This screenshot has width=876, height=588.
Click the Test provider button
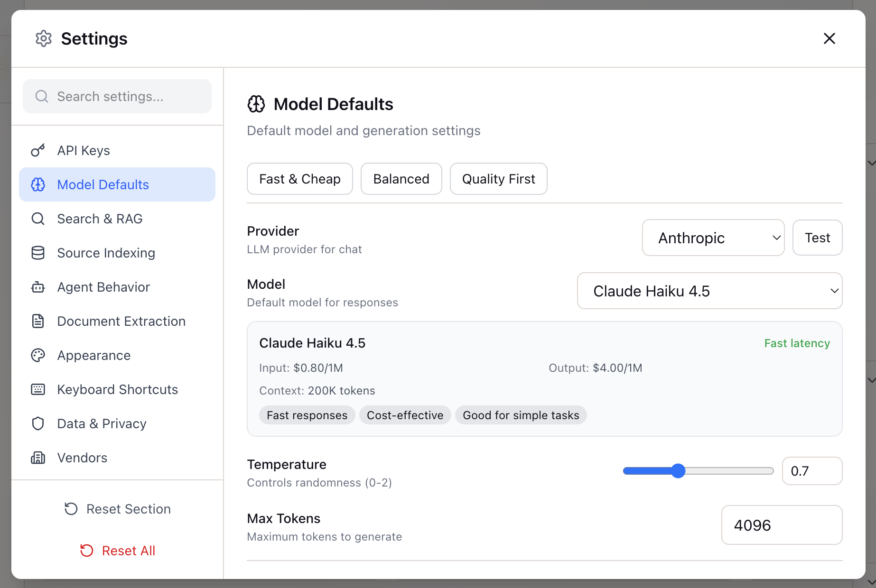click(x=817, y=238)
